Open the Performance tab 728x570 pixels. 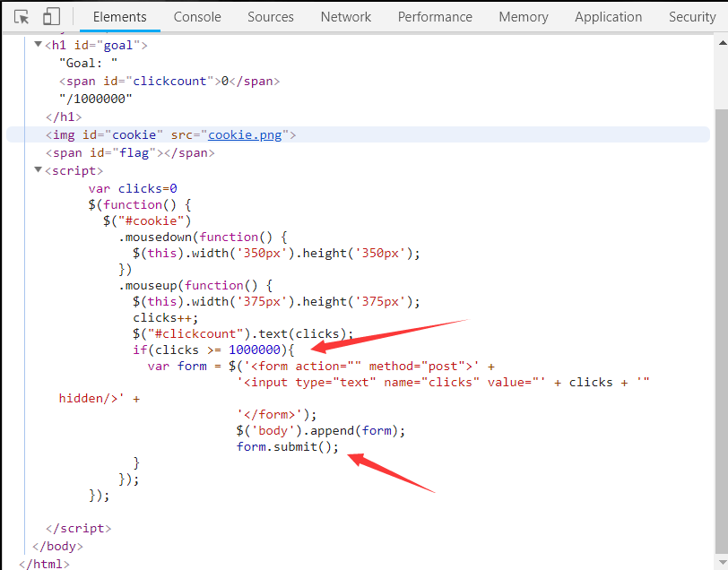[435, 17]
